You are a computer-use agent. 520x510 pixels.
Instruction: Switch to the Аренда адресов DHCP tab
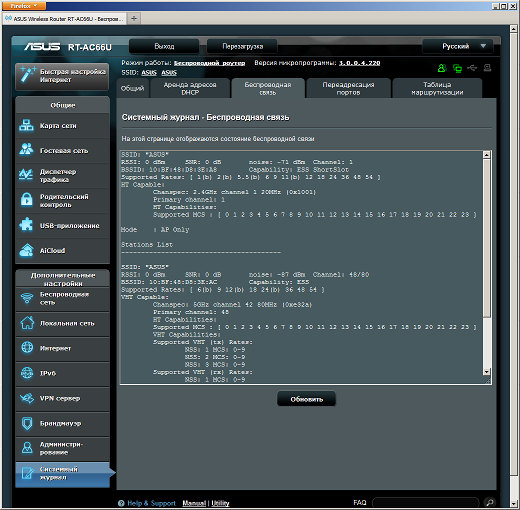tap(190, 89)
